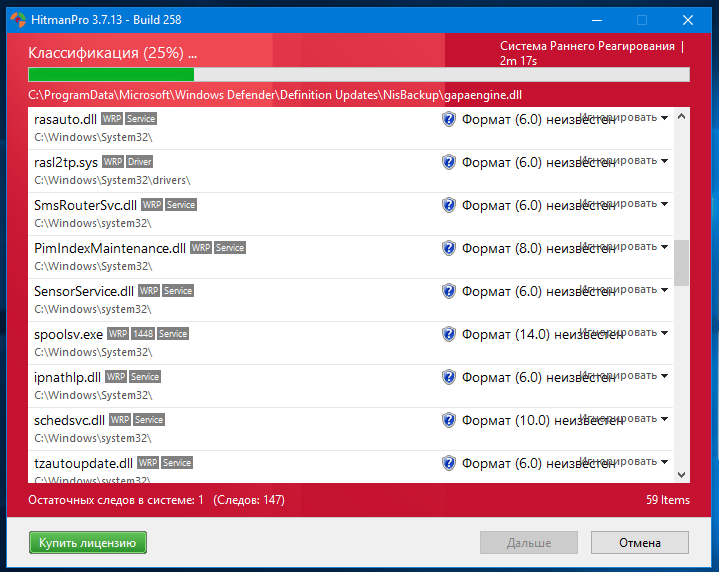Viewport: 719px width, 572px height.
Task: Click shield icon for spoolsv.exe
Action: pyautogui.click(x=448, y=334)
